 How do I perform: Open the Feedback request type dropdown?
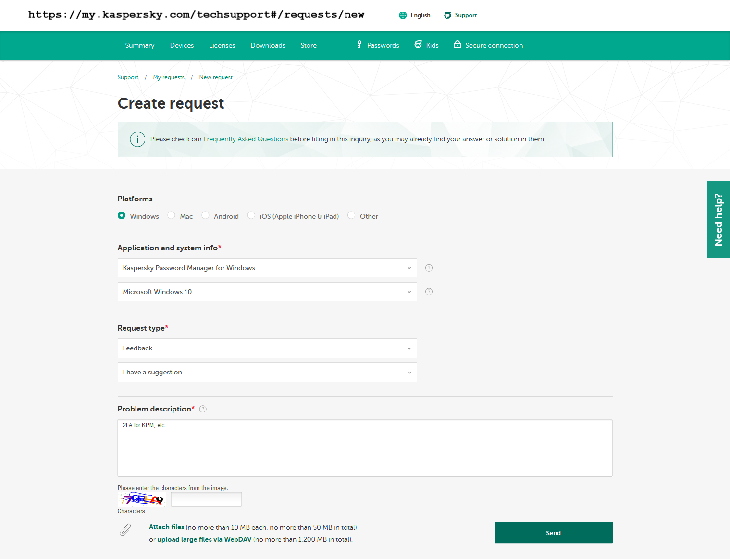(267, 348)
